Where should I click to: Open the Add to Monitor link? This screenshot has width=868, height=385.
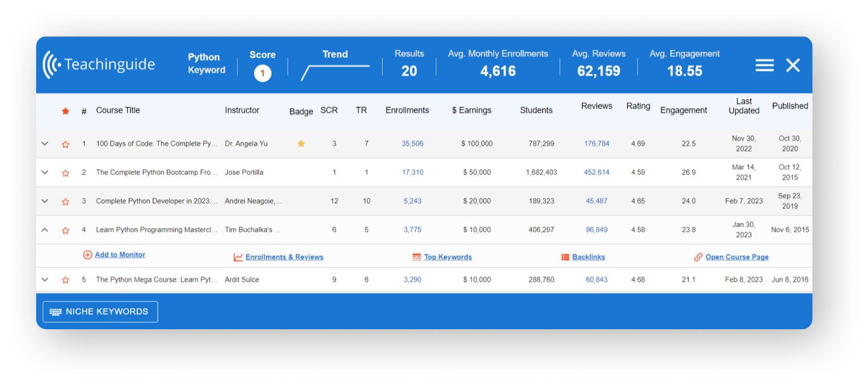120,254
